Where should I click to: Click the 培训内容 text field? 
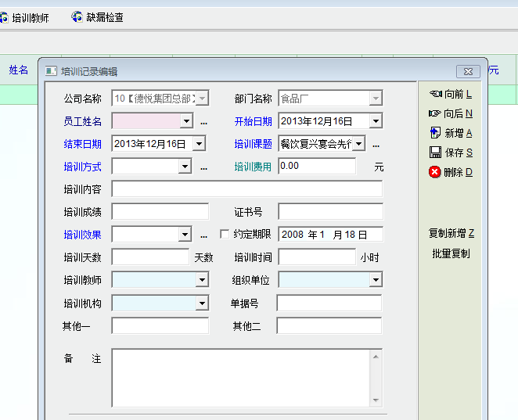coord(246,189)
